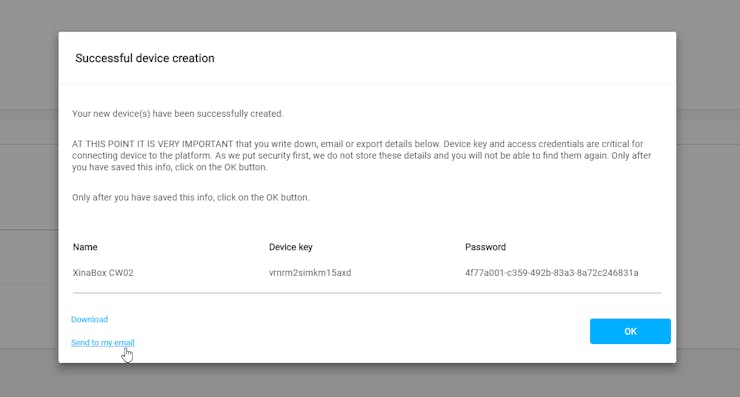Image resolution: width=740 pixels, height=397 pixels.
Task: Click the Send to my email link
Action: [102, 342]
